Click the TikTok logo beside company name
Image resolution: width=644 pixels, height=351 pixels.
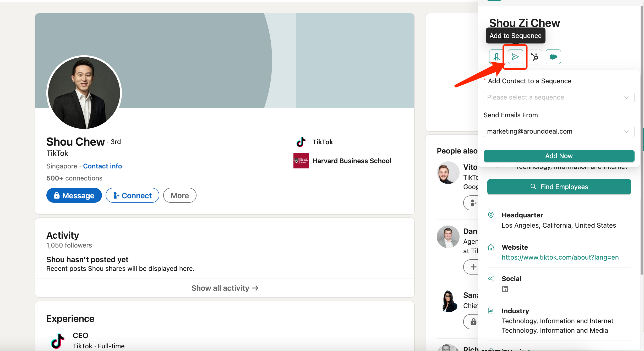pos(301,142)
